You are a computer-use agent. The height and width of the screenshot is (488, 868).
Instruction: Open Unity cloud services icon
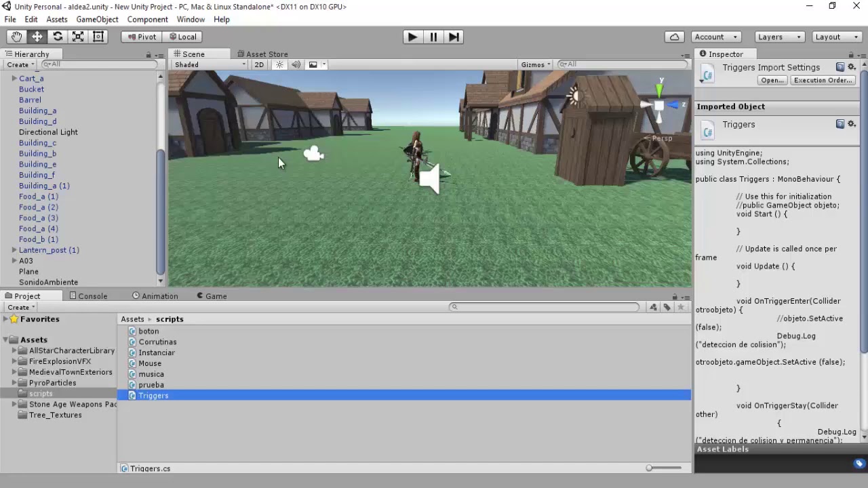pos(674,37)
